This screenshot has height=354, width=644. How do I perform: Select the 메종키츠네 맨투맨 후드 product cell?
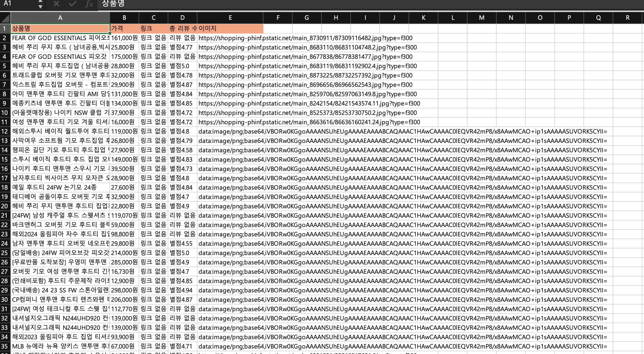[60, 103]
